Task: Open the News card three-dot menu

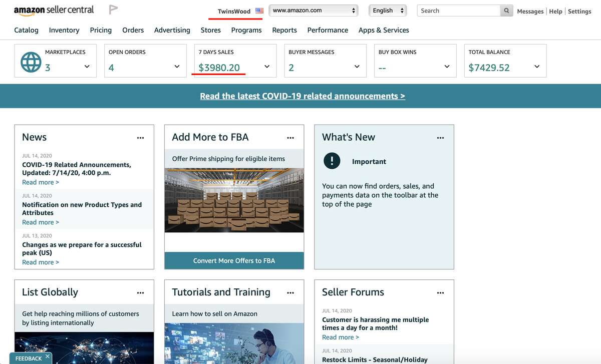Action: click(140, 138)
